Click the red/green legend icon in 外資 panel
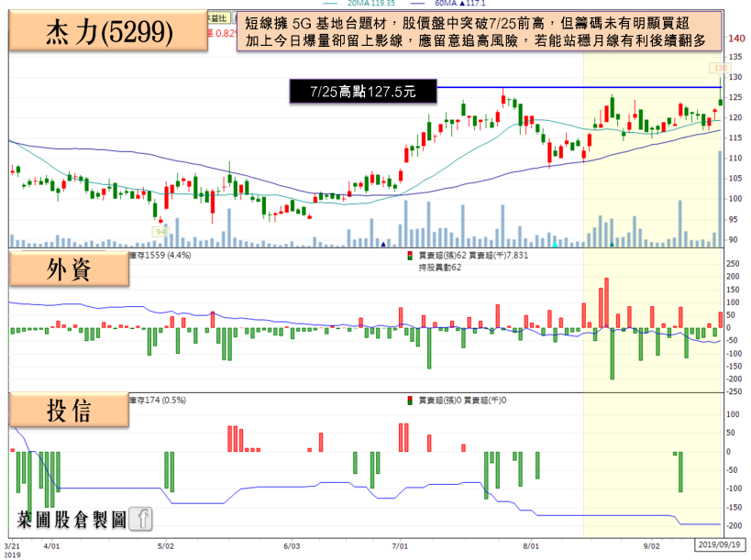 point(410,256)
